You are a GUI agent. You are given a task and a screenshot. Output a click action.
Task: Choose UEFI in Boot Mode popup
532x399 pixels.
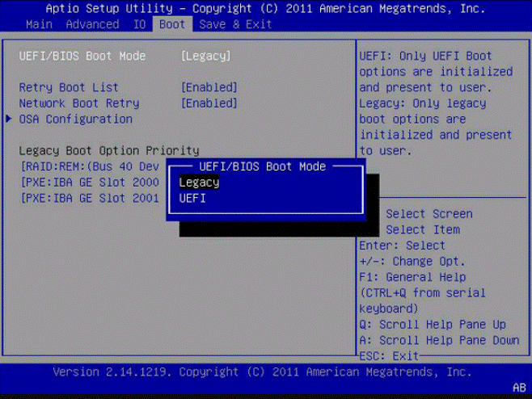pos(192,199)
